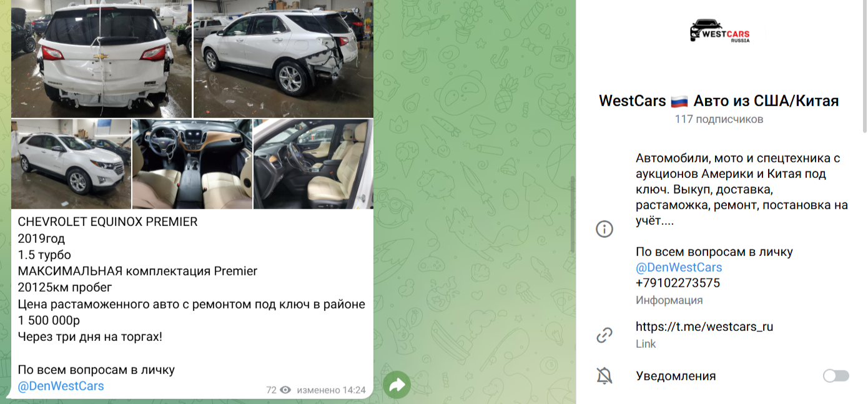This screenshot has width=868, height=404.
Task: Click the info circle icon in channel details
Action: (604, 229)
